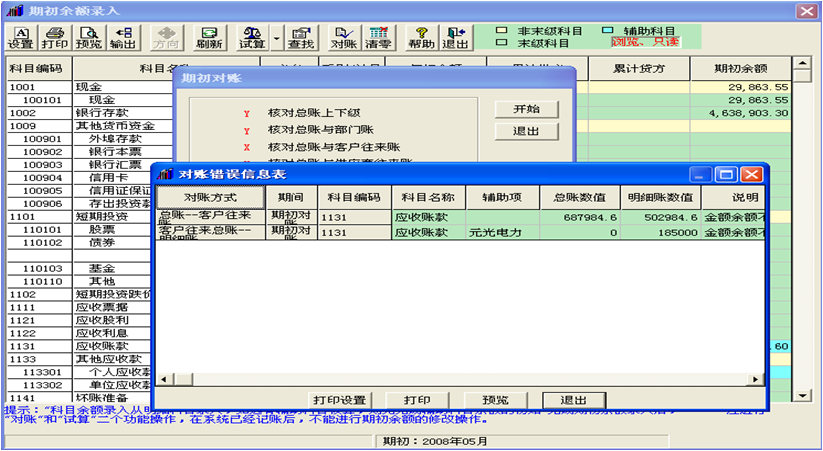
Task: Click the 打印 (Print) toolbar icon
Action: 54,38
